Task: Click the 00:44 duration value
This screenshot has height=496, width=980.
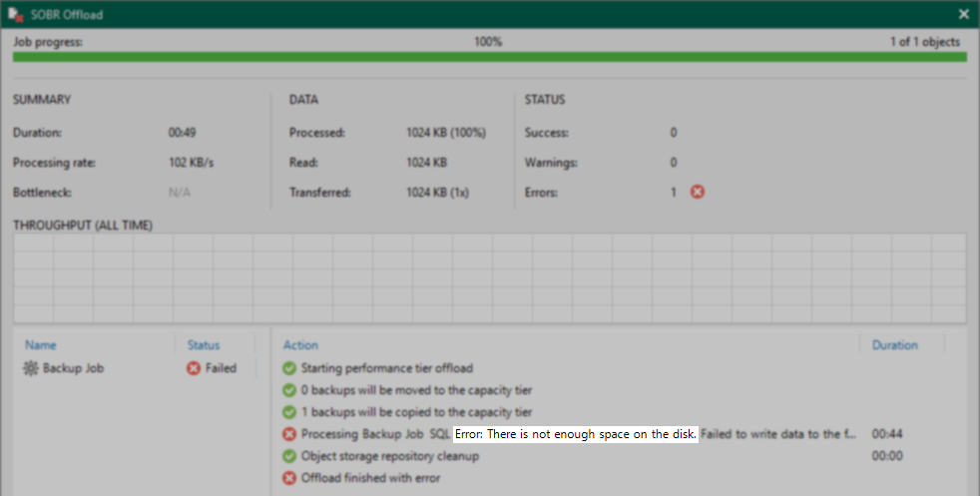Action: 887,434
